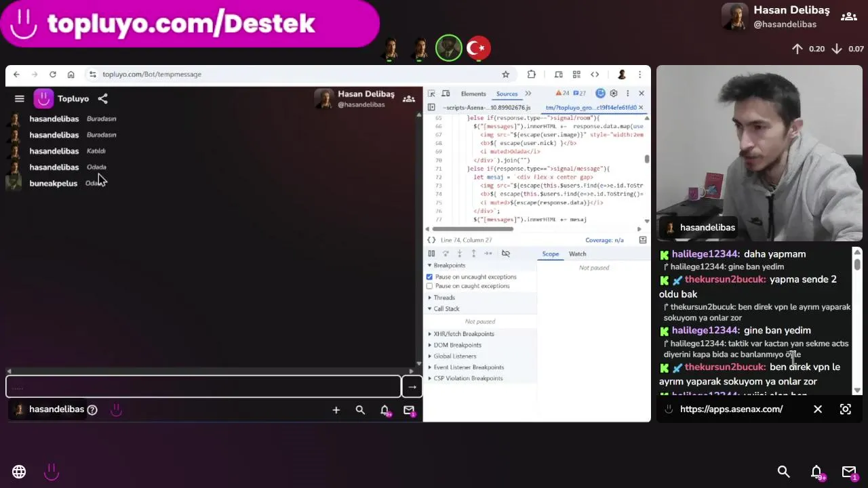Click the outer bottom-right search icon
The height and width of the screenshot is (488, 868).
[x=783, y=472]
